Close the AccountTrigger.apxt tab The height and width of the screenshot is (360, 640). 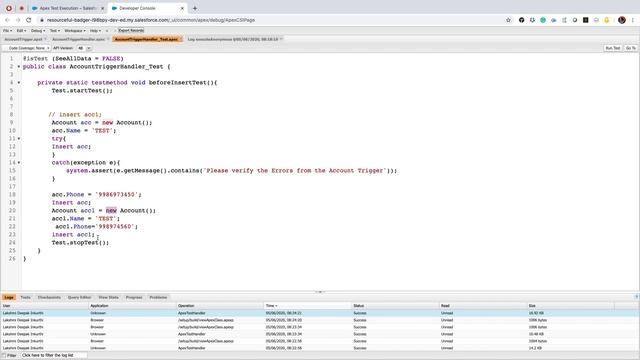click(45, 39)
